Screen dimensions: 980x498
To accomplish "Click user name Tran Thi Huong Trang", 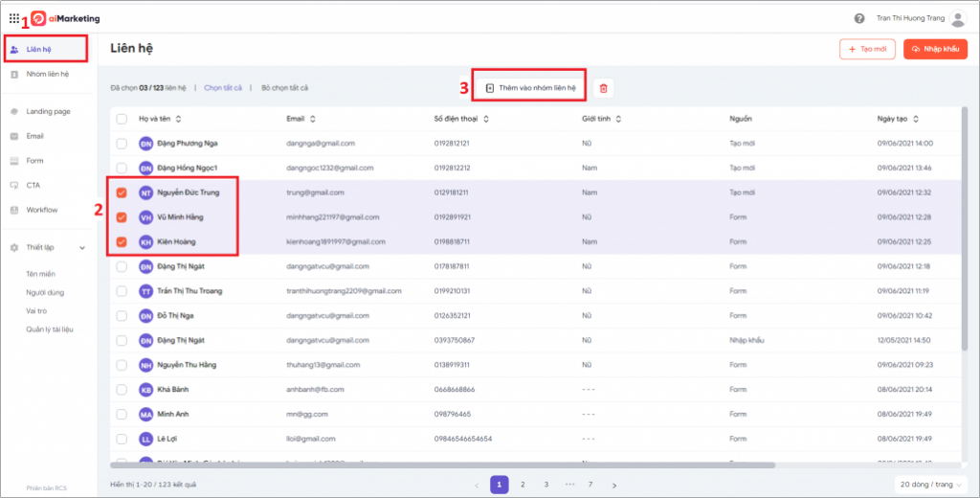I will click(910, 19).
